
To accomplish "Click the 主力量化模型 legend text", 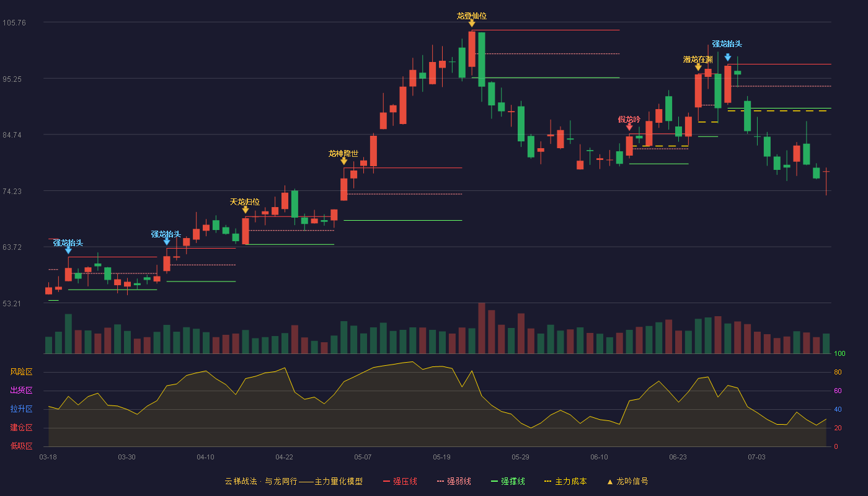I will 339,481.
